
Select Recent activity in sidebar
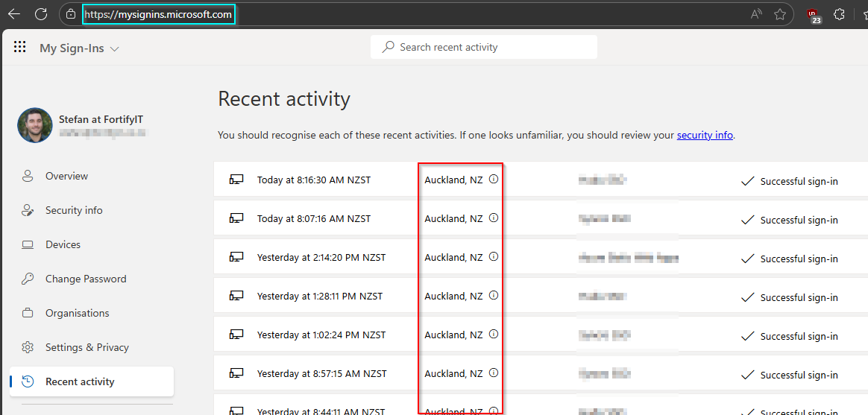91,381
